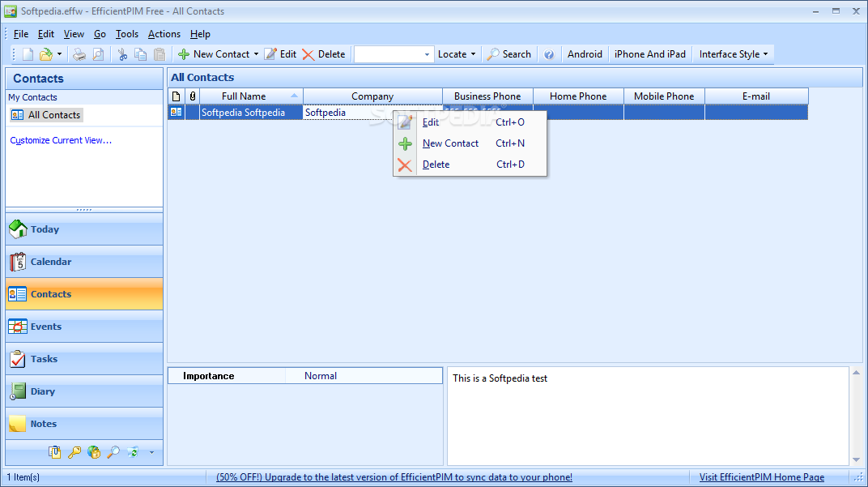Sort by Home Phone column header
868x487 pixels.
coord(578,96)
